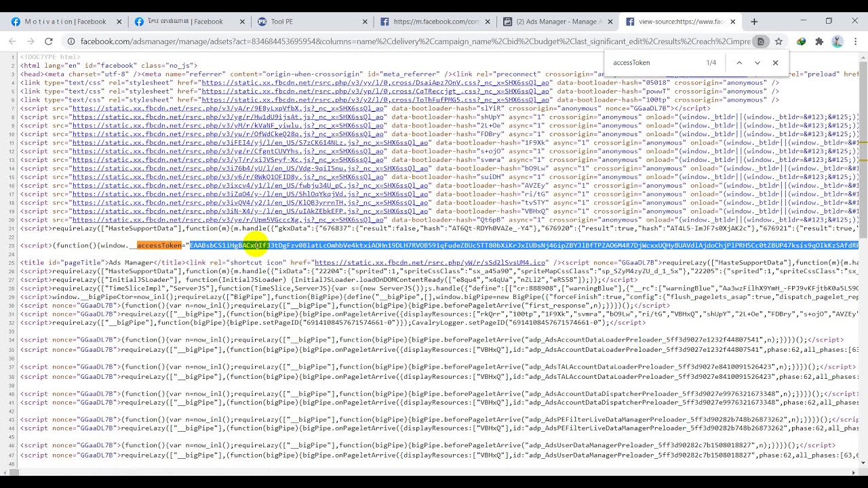This screenshot has height=488, width=868.
Task: Click the '1/4' match counter
Action: 711,62
